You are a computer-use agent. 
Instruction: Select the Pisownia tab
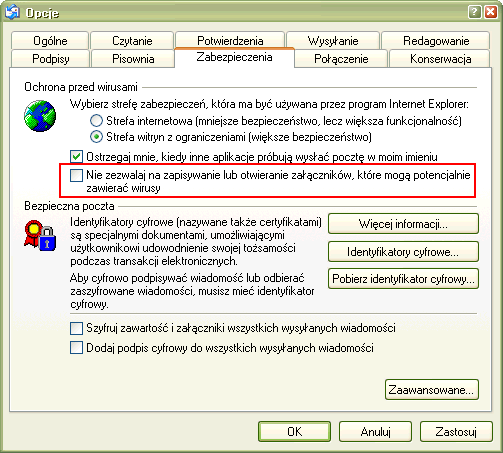(133, 59)
